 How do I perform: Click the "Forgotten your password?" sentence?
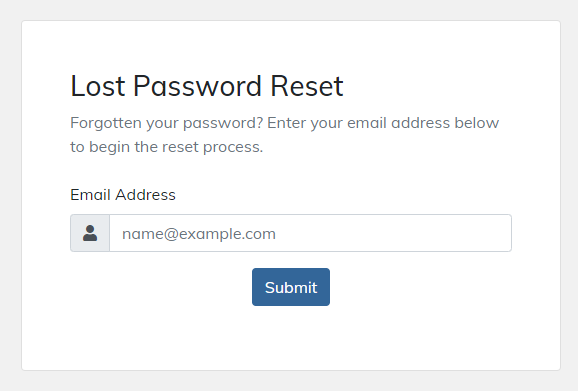[167, 123]
